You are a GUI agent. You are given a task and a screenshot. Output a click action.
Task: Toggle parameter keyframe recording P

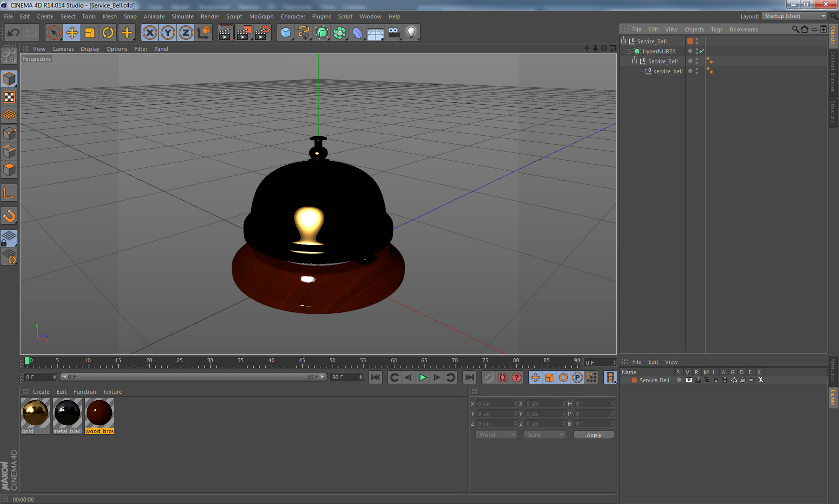click(x=577, y=377)
